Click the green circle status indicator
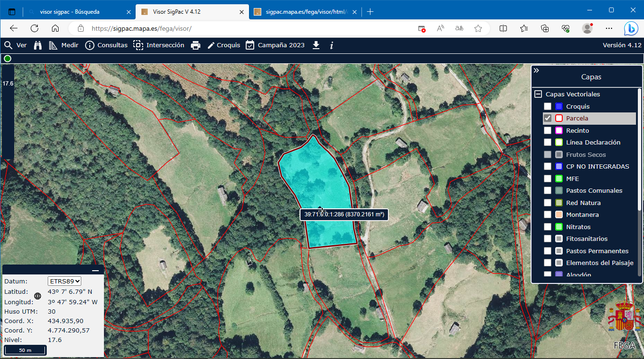This screenshot has width=644, height=359. point(8,59)
